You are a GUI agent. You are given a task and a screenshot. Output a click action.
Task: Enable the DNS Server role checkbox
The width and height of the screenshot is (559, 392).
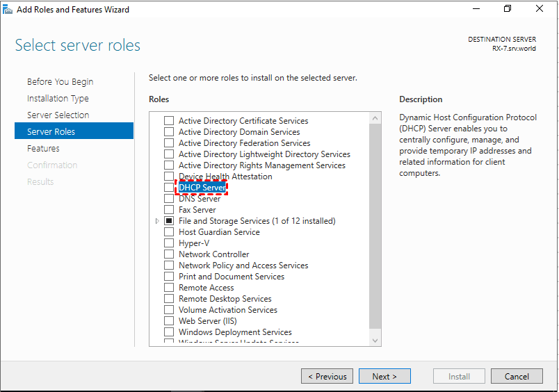(169, 199)
